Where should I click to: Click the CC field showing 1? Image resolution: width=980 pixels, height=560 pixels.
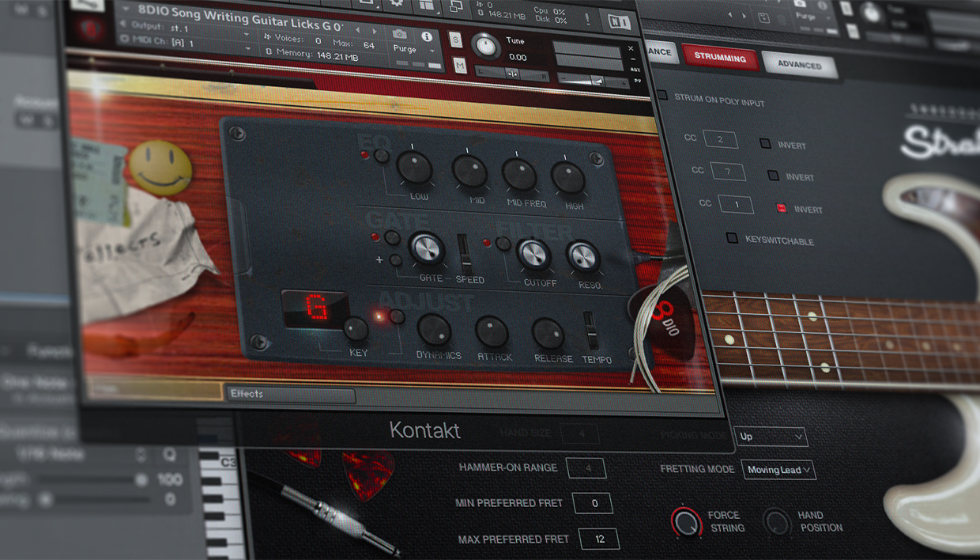(736, 205)
